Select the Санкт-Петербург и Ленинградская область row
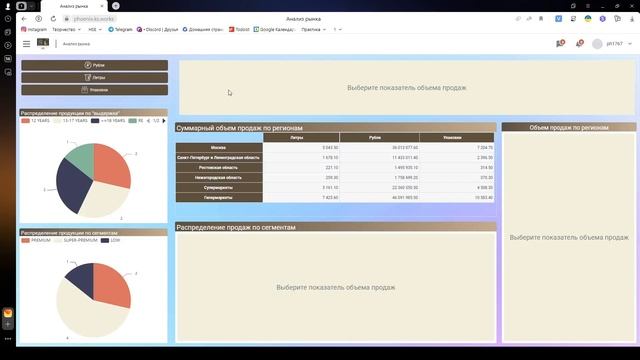640x360 pixels. [219, 158]
